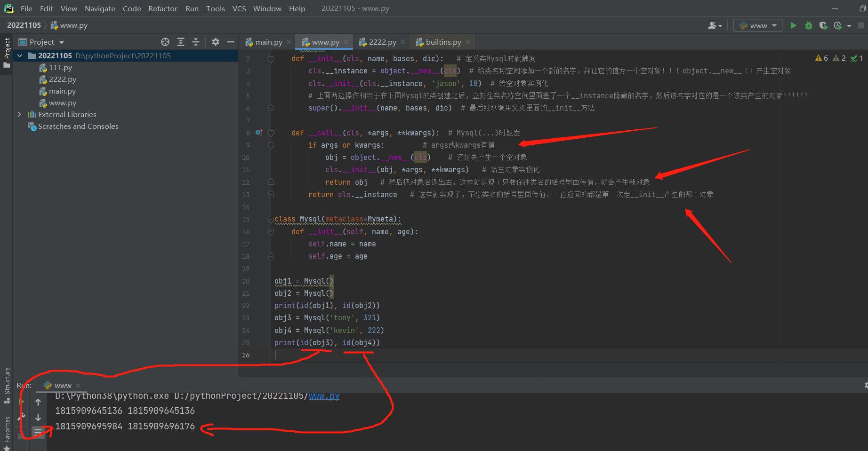Image resolution: width=868 pixels, height=451 pixels.
Task: Hide the Project tool window with the minus icon
Action: (231, 42)
